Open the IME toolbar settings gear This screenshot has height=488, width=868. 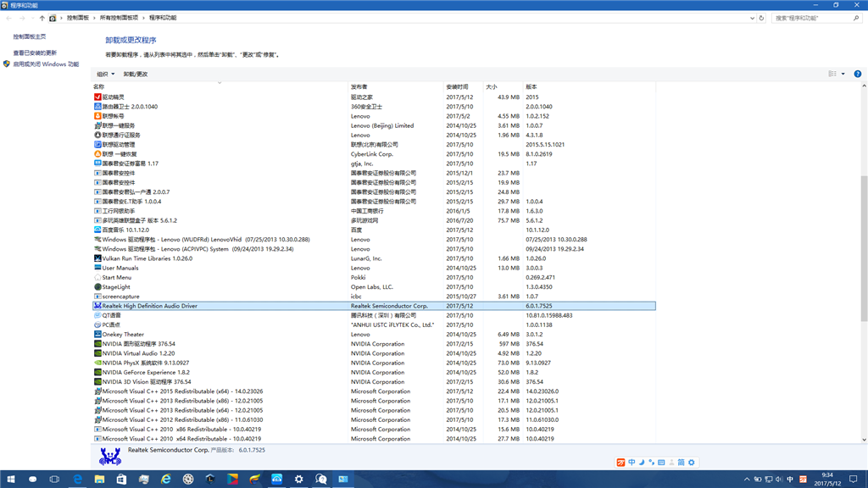coord(692,463)
